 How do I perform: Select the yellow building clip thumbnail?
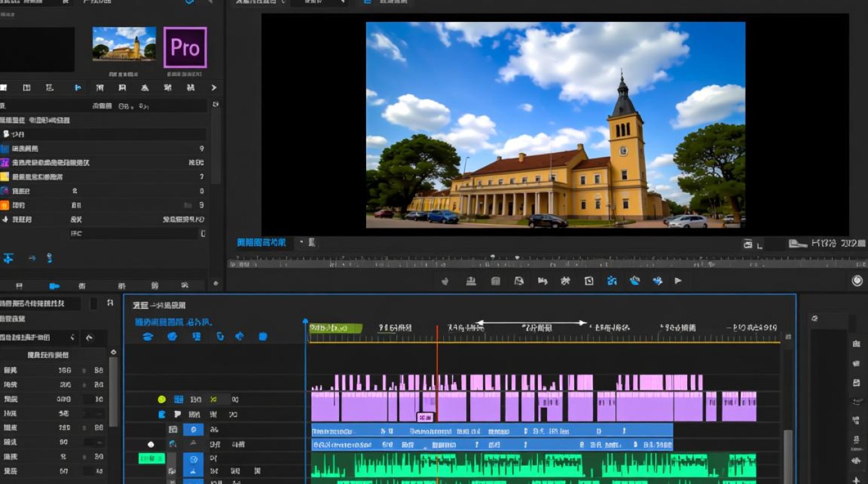[124, 44]
